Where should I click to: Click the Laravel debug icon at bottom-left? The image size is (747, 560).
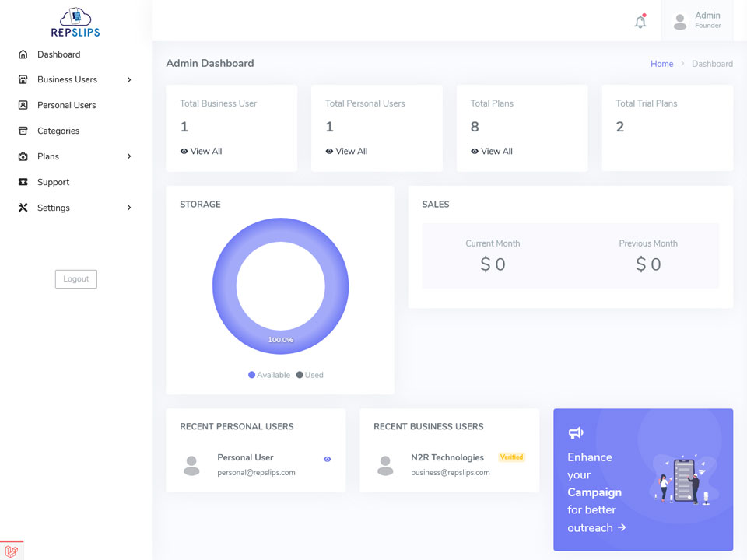(12, 551)
